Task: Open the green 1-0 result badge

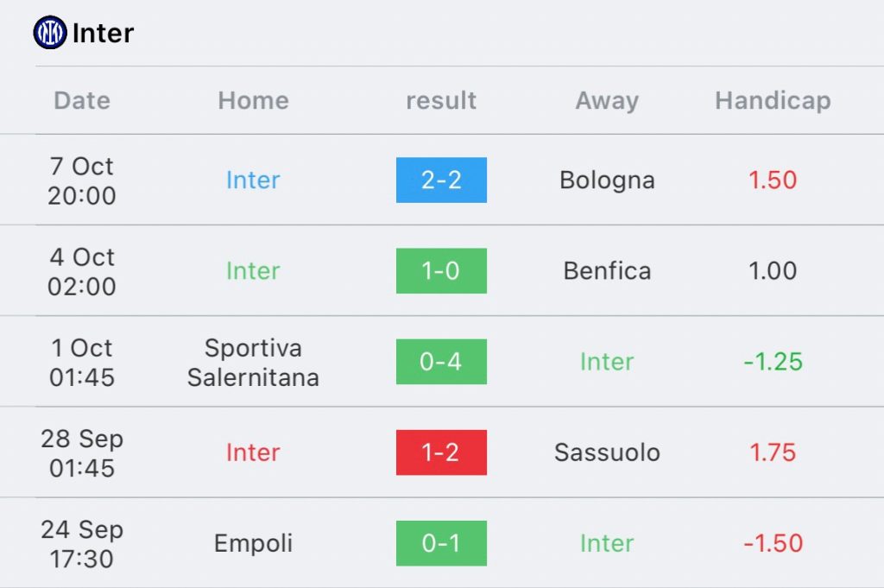Action: pyautogui.click(x=441, y=270)
